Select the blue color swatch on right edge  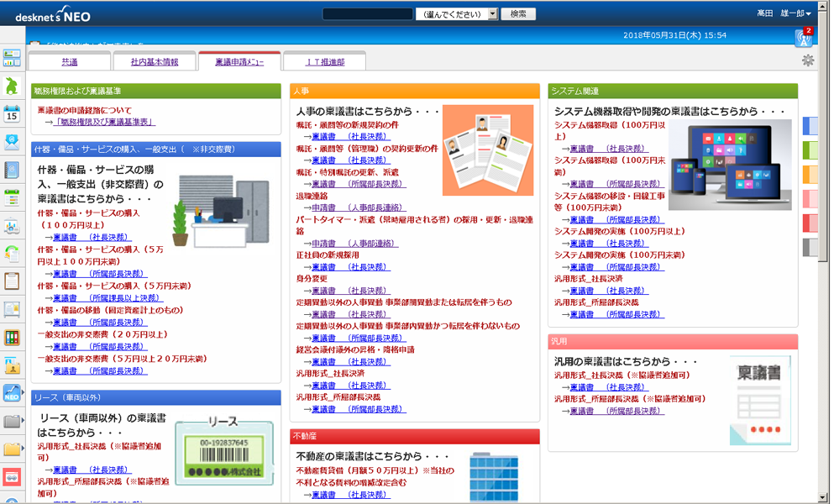tap(810, 126)
